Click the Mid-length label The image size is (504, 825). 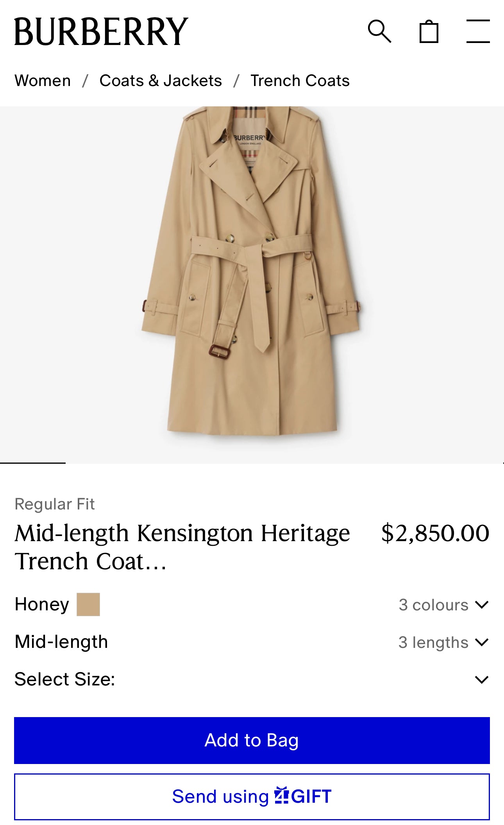[x=61, y=642]
